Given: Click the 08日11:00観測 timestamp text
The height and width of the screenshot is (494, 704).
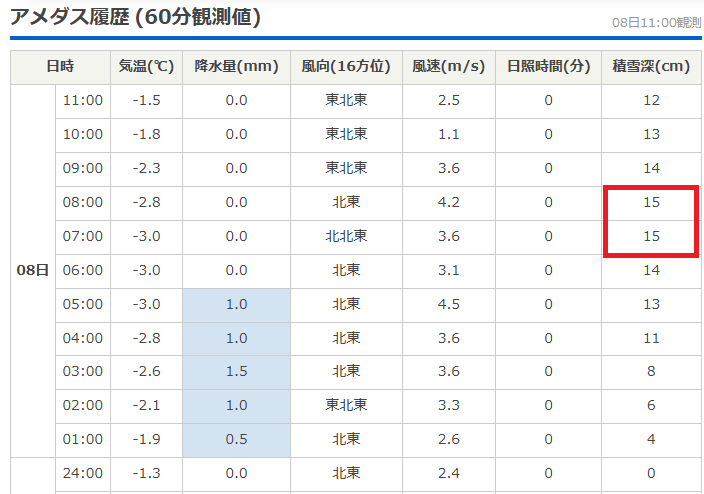Looking at the screenshot, I should (657, 22).
